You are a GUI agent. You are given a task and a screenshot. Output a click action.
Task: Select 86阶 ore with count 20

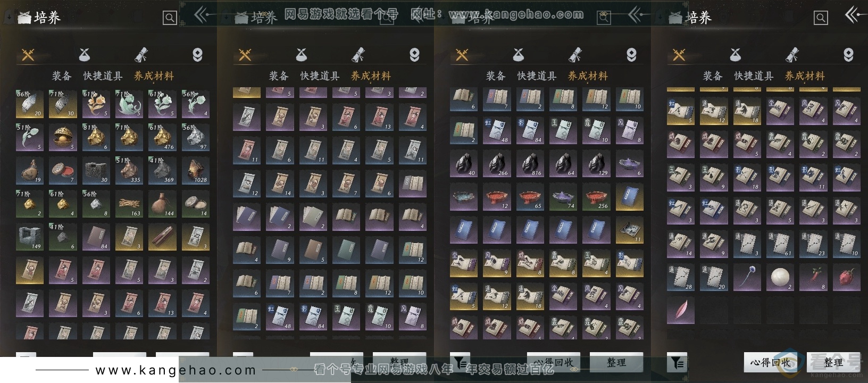coord(30,104)
